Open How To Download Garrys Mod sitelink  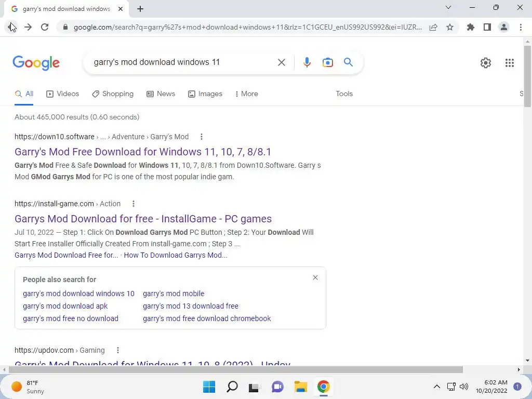point(176,255)
